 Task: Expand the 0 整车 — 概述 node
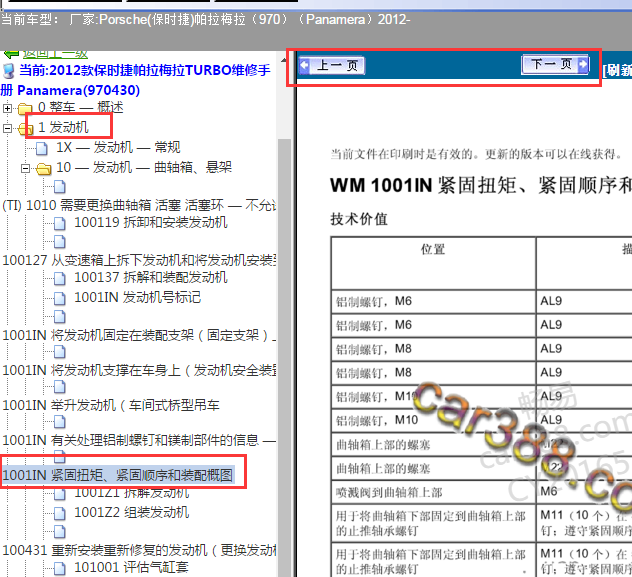pos(7,108)
